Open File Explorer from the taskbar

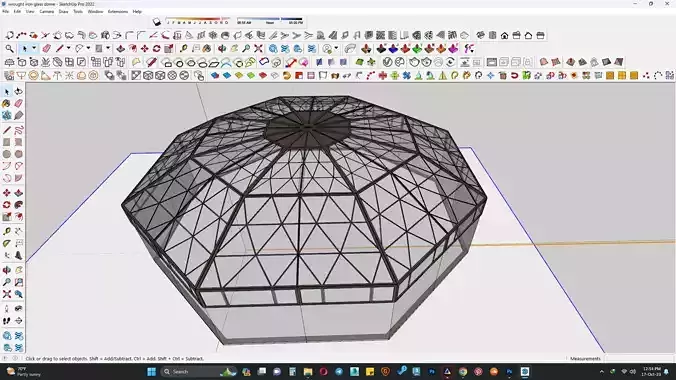pyautogui.click(x=308, y=371)
